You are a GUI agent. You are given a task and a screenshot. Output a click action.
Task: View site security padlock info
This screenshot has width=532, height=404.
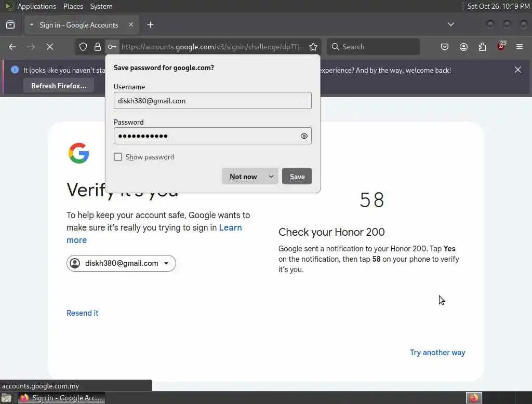point(98,47)
